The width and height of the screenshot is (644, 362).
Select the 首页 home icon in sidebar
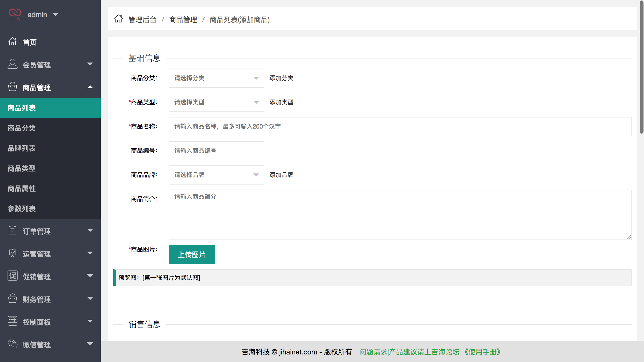coord(13,41)
